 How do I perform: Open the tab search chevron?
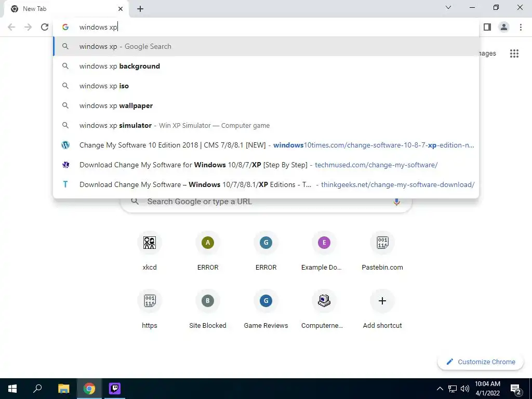(448, 7)
